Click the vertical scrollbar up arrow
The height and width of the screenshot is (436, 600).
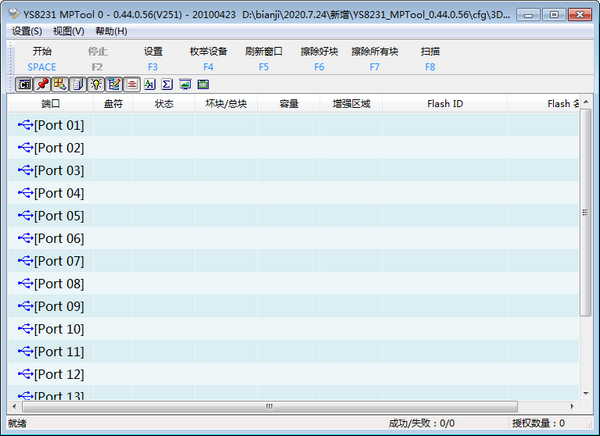(x=586, y=102)
